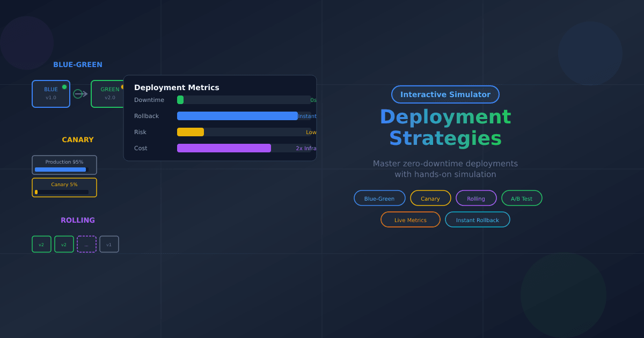Click the arrow between Blue and Green

[x=80, y=94]
